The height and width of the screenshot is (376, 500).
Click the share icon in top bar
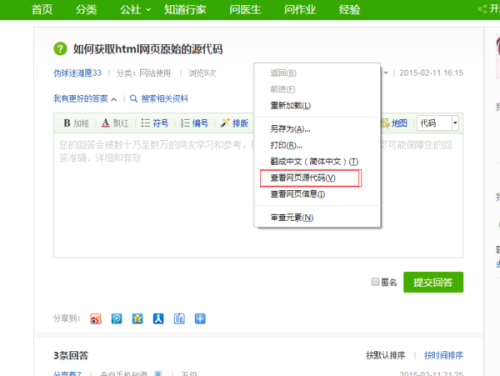click(x=482, y=9)
